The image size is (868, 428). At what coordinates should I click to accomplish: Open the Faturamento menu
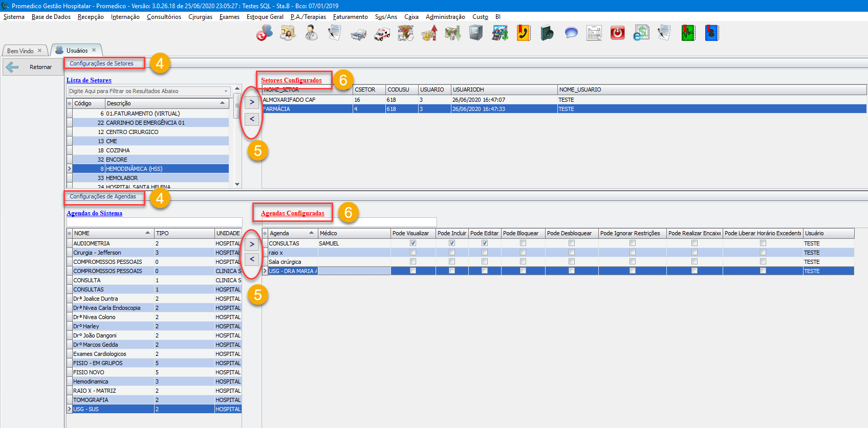coord(350,17)
